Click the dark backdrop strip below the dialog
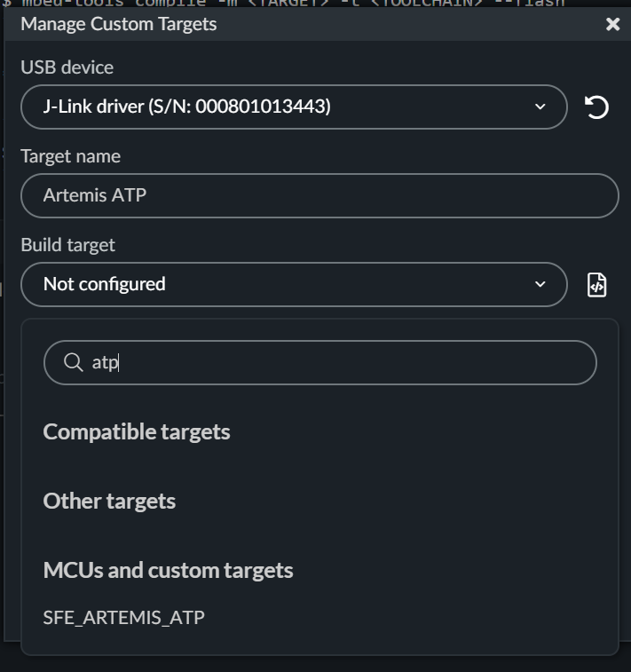The width and height of the screenshot is (631, 672). (x=315, y=665)
